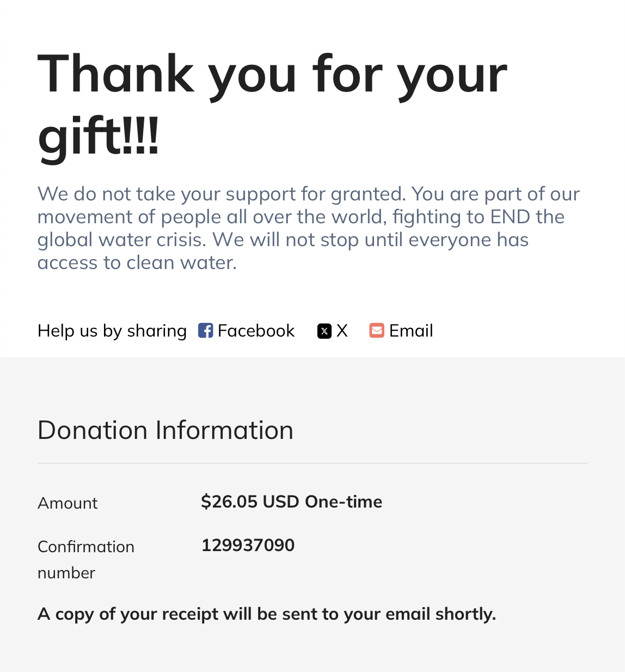Screen dimensions: 625x672
Task: Click the divider line under Donation Information
Action: pyautogui.click(x=312, y=463)
